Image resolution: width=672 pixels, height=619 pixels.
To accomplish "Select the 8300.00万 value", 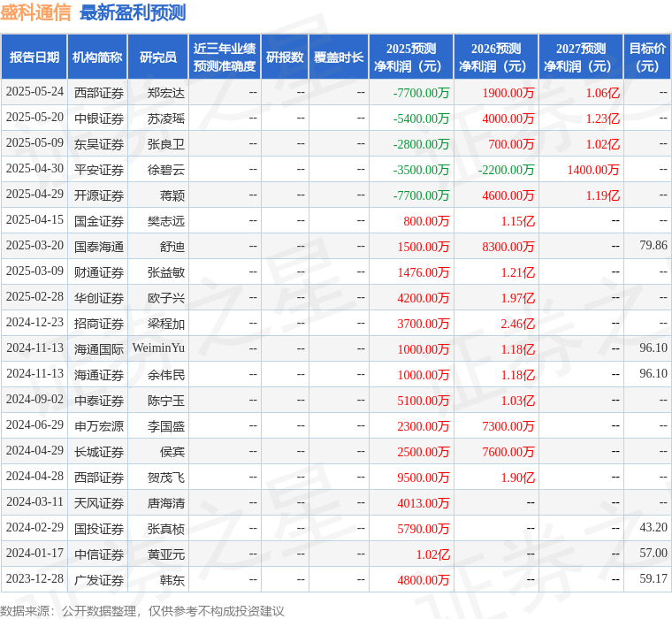I will pyautogui.click(x=508, y=247).
